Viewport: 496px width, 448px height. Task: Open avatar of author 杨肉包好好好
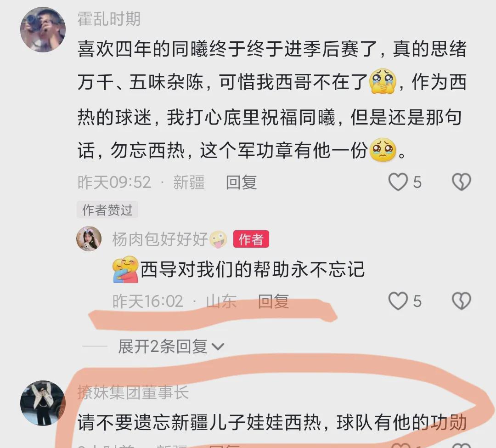[x=89, y=238]
